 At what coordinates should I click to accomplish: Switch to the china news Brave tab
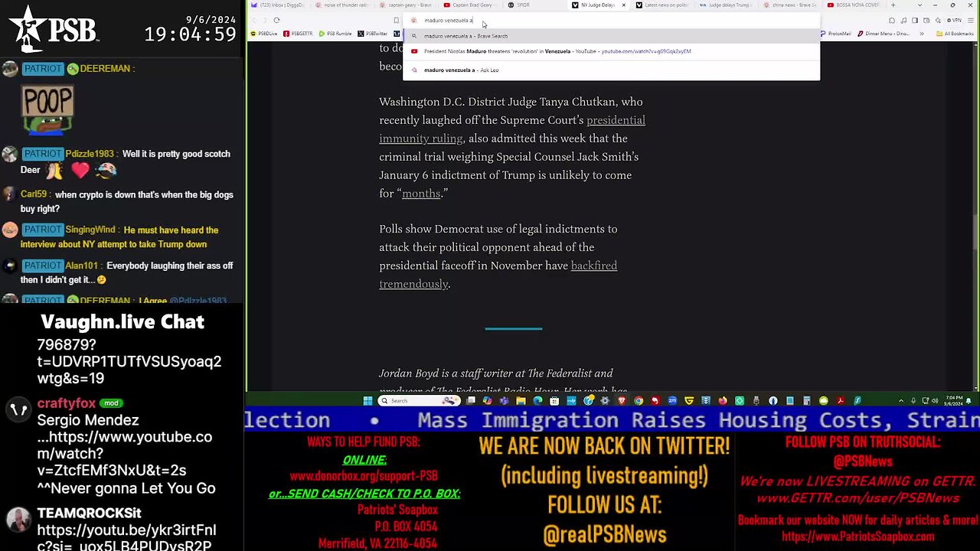[x=792, y=5]
